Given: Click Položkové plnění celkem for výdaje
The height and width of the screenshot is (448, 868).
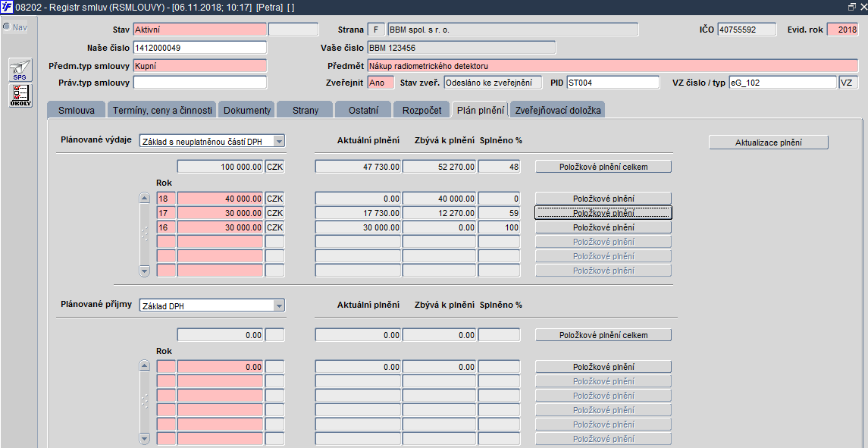Looking at the screenshot, I should [603, 167].
